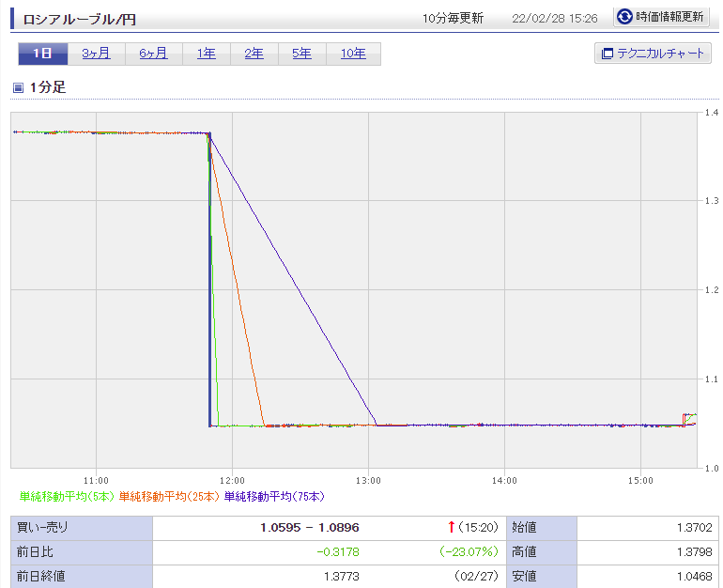
Task: Click the 安値 label cell
Action: coord(542,577)
